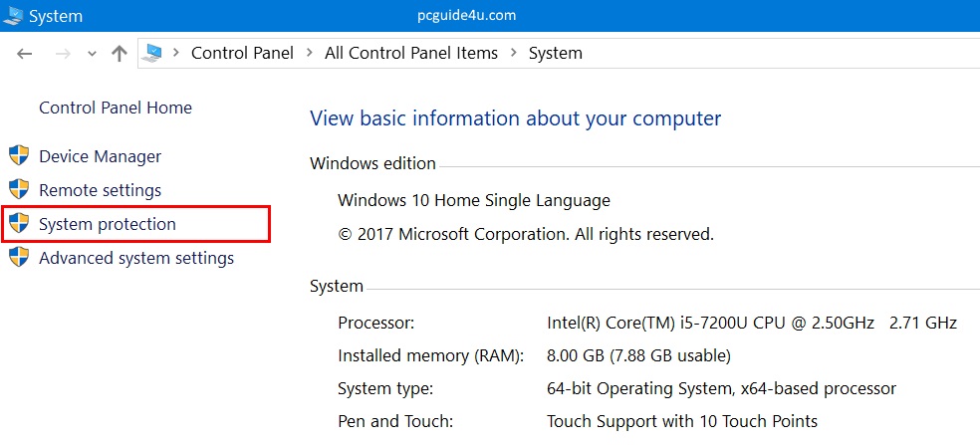Image resolution: width=980 pixels, height=445 pixels.
Task: Open the Advanced system settings text link
Action: coord(136,258)
